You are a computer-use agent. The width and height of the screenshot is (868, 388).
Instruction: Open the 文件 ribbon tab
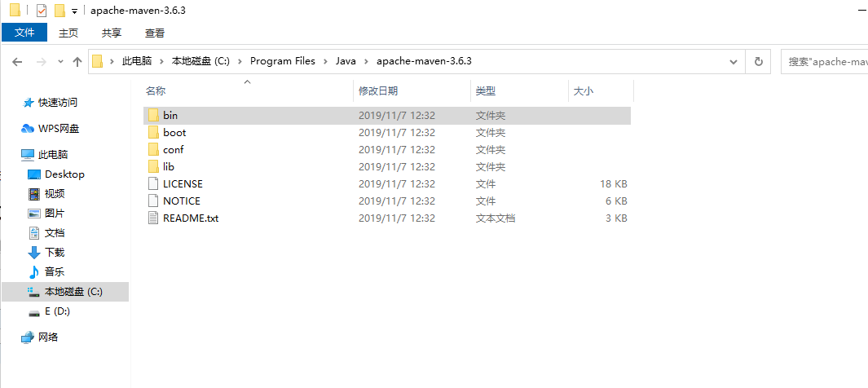pyautogui.click(x=24, y=33)
